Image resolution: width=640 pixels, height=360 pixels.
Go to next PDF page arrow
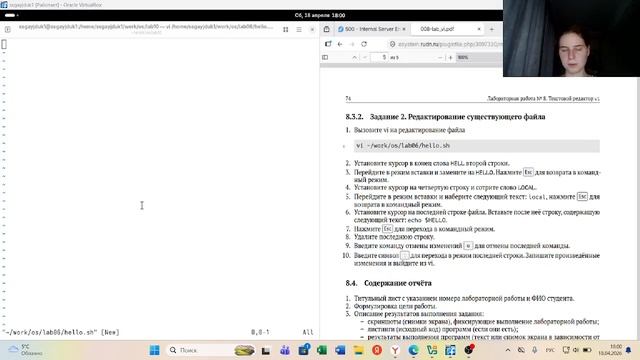(x=365, y=58)
